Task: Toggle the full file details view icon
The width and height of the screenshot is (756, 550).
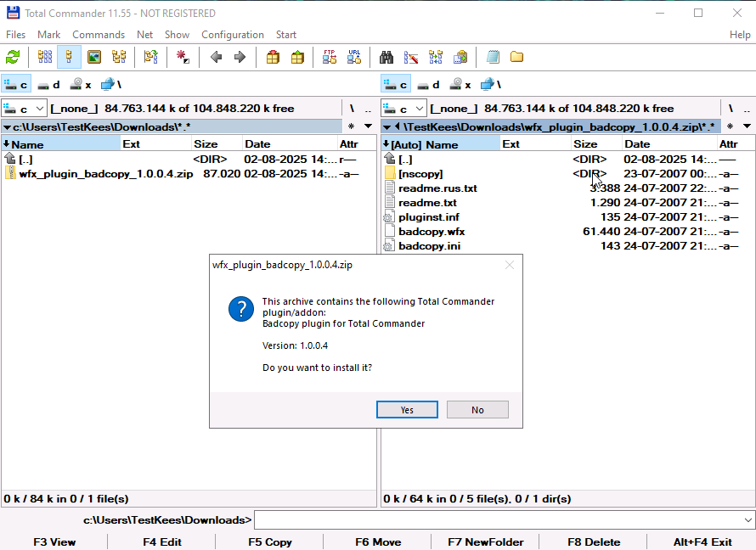Action: tap(69, 58)
